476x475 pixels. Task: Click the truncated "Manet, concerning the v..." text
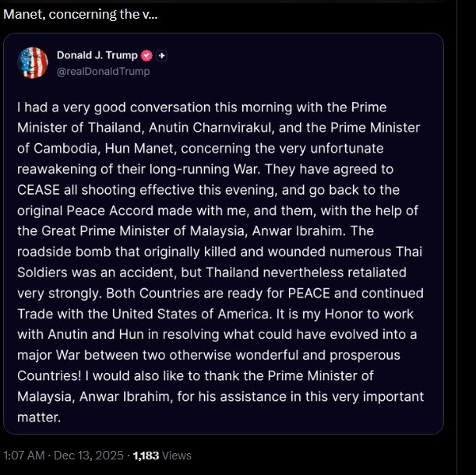click(x=79, y=15)
